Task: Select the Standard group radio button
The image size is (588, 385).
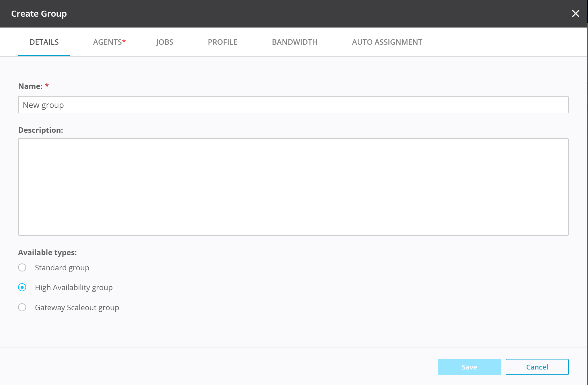Action: coord(22,268)
